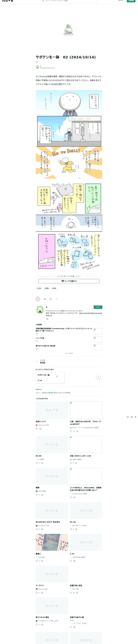This screenshot has height=644, width=138.
Task: Open the magazine icon in floating side bar
Action: (131, 417)
